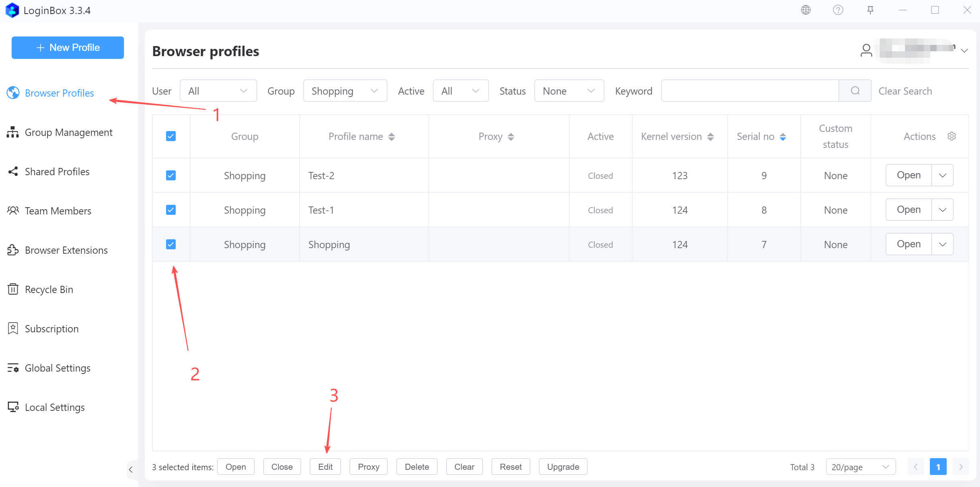Deselect the Test-2 profile checkbox
This screenshot has width=980, height=487.
[171, 176]
